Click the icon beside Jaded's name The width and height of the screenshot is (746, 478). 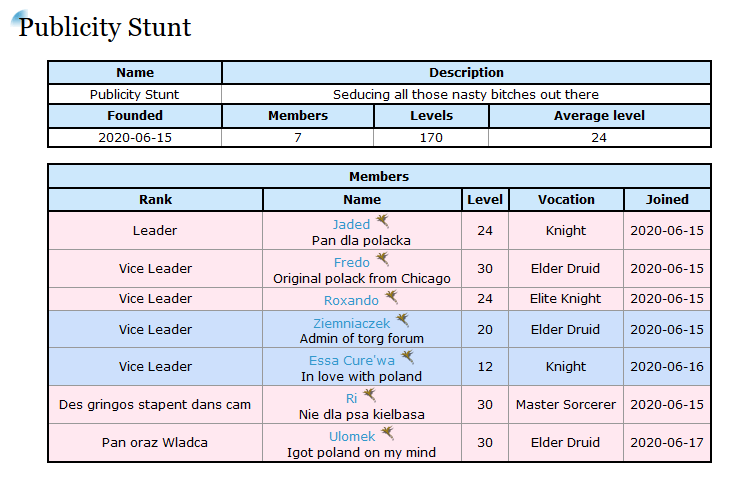pos(382,222)
